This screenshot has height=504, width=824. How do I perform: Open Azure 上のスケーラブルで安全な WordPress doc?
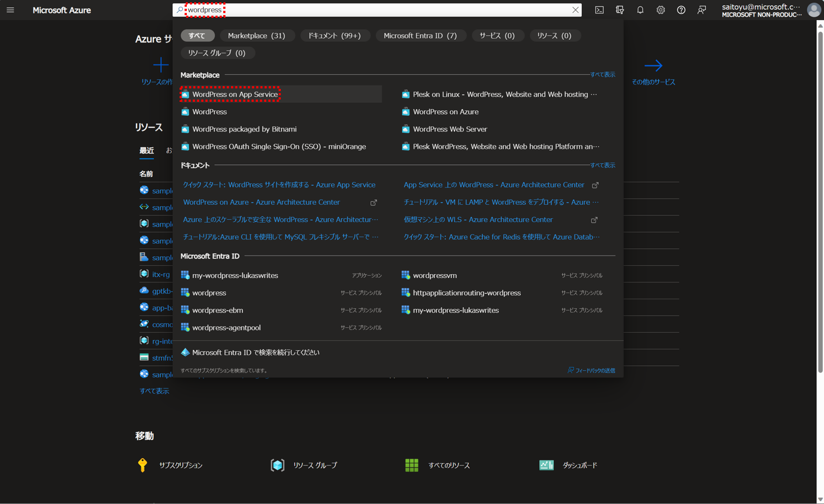point(280,219)
